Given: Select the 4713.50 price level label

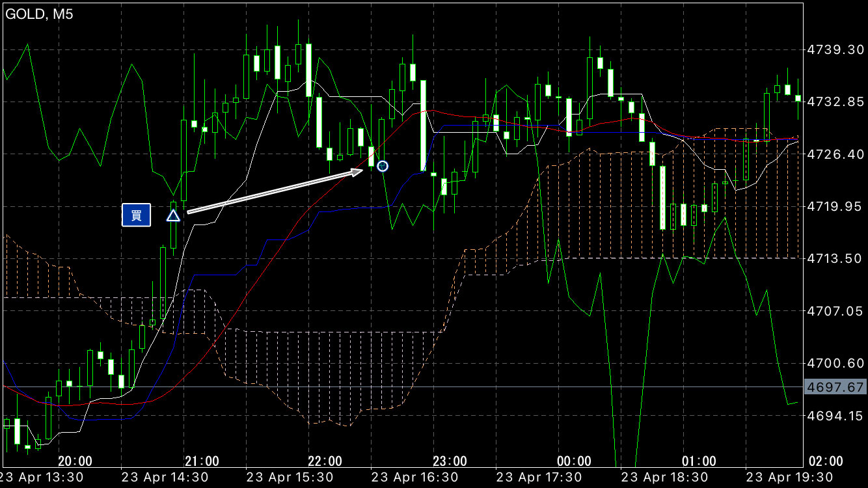Looking at the screenshot, I should pyautogui.click(x=835, y=259).
